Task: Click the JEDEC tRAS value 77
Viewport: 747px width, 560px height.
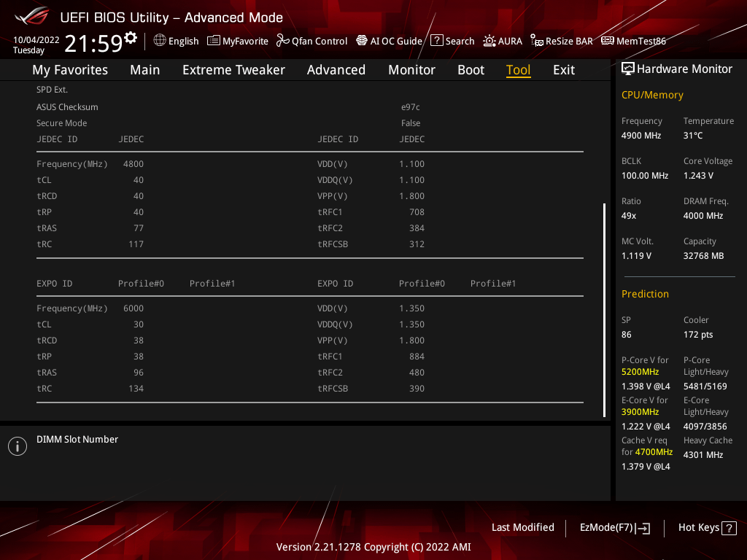Action: click(138, 228)
